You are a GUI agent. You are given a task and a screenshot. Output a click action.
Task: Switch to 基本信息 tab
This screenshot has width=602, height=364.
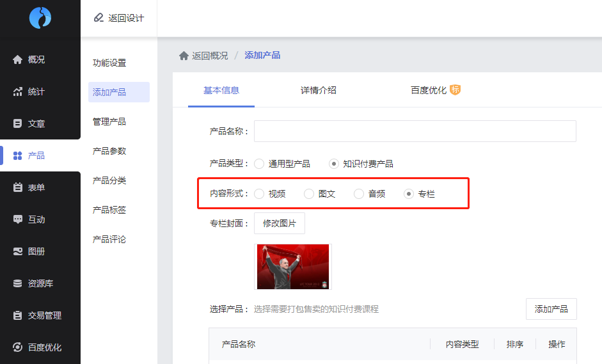point(221,90)
